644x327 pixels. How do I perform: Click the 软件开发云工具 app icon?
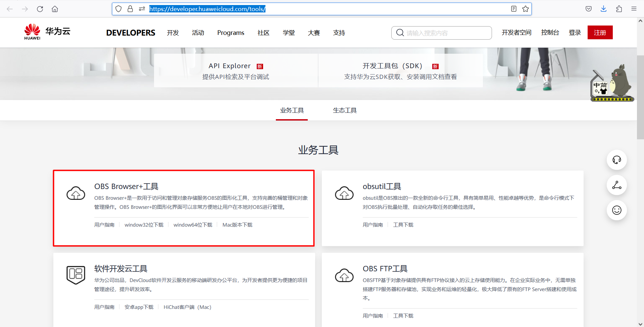[x=76, y=275]
